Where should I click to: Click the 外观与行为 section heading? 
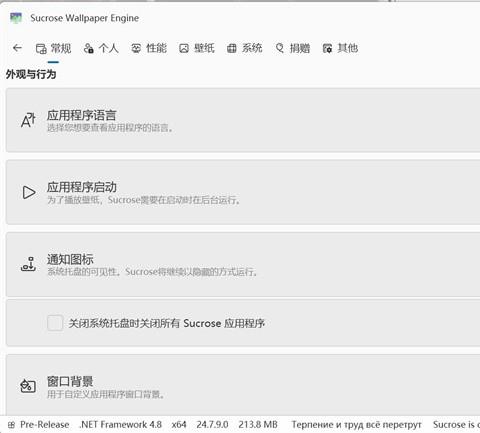[x=31, y=74]
